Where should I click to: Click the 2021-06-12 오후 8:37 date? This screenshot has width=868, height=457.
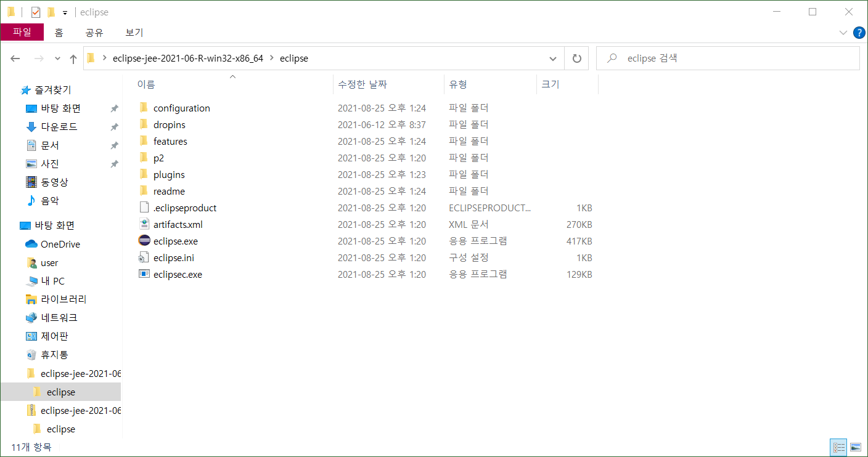382,124
